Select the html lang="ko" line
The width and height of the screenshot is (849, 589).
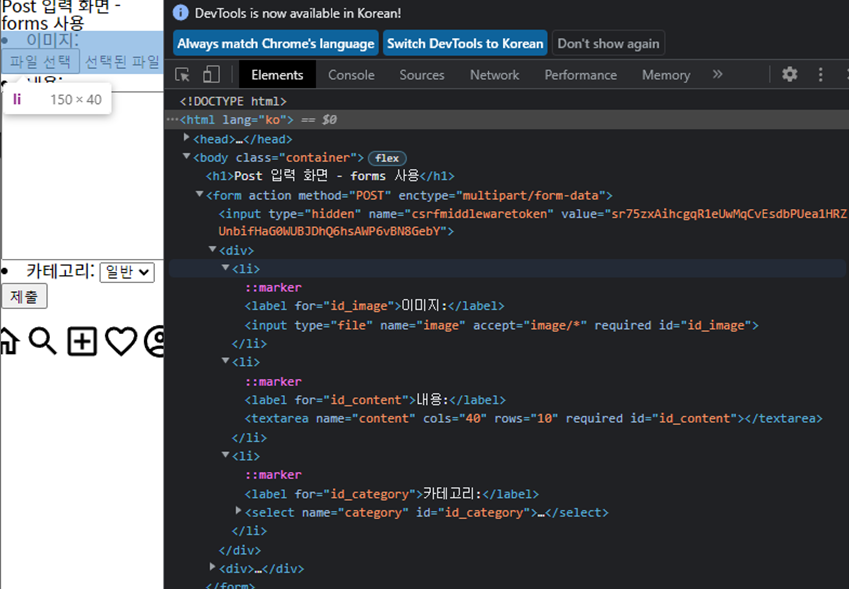click(237, 120)
